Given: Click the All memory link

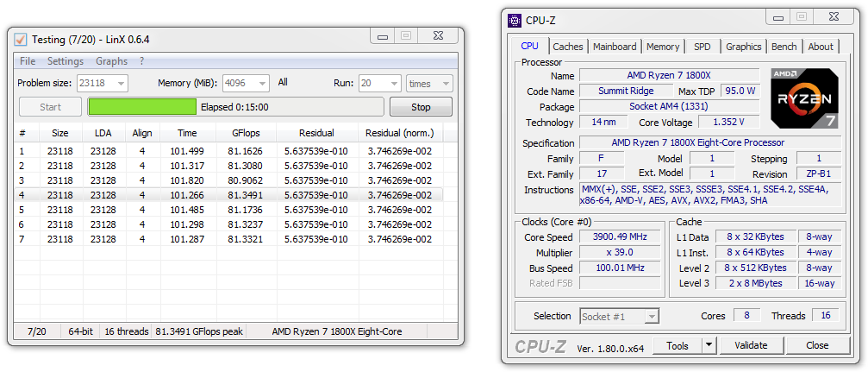Looking at the screenshot, I should pos(283,83).
